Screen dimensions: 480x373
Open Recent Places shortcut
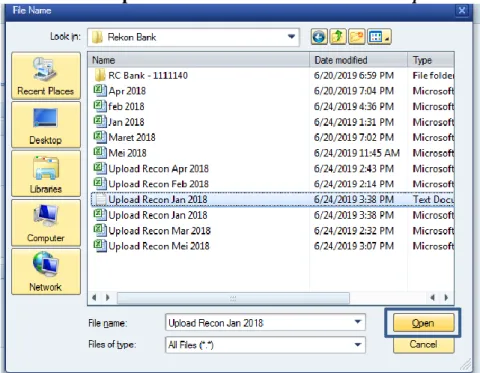(46, 76)
